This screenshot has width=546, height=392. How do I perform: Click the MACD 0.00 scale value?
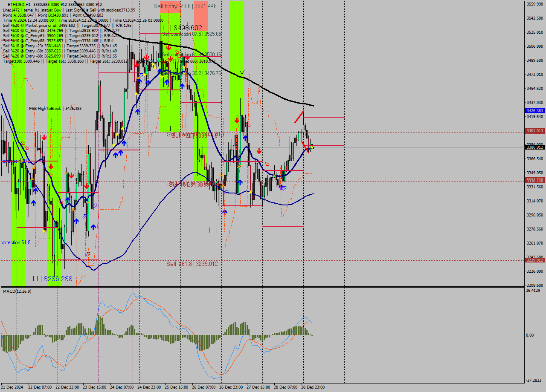(x=530, y=335)
